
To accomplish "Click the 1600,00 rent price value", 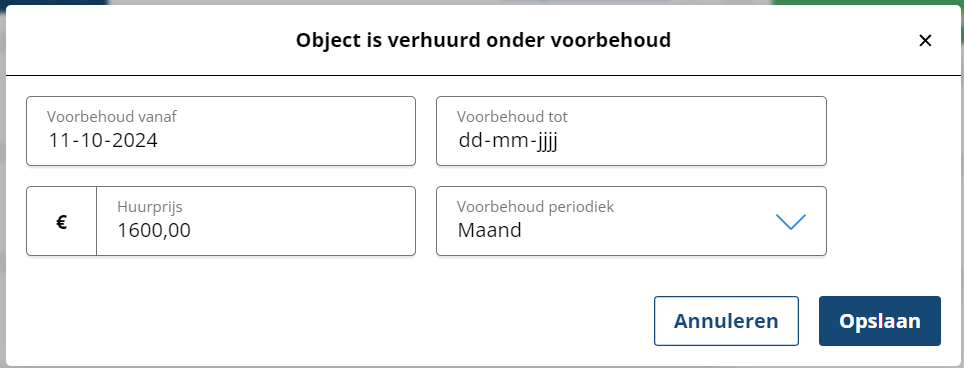I will click(154, 230).
